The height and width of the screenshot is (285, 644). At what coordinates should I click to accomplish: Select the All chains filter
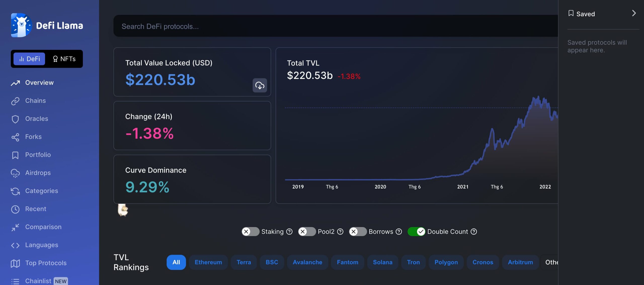176,262
